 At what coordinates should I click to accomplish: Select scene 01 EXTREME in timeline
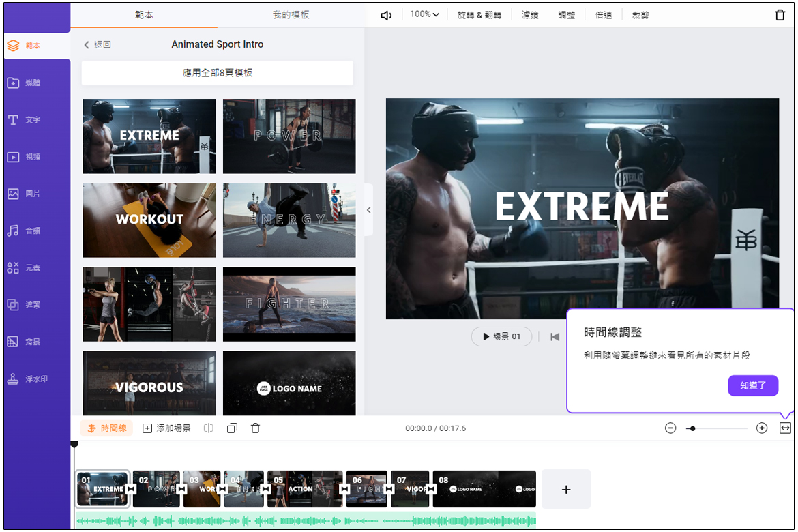[102, 489]
